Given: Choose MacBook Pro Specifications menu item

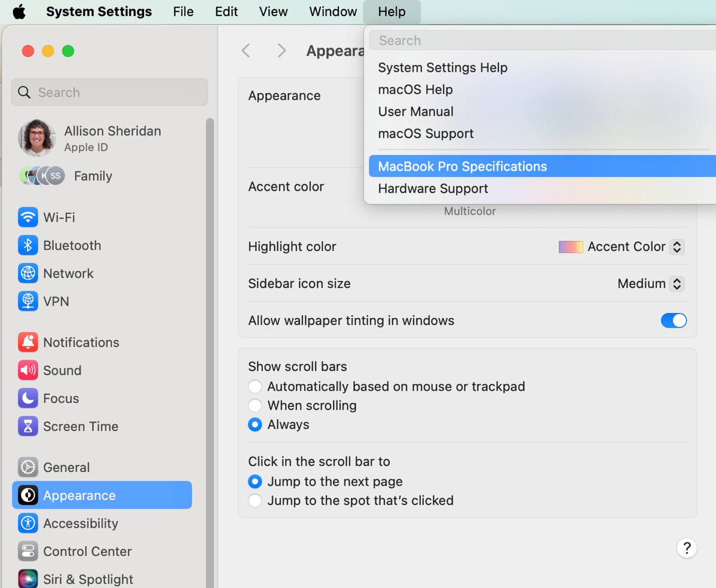Looking at the screenshot, I should tap(462, 167).
